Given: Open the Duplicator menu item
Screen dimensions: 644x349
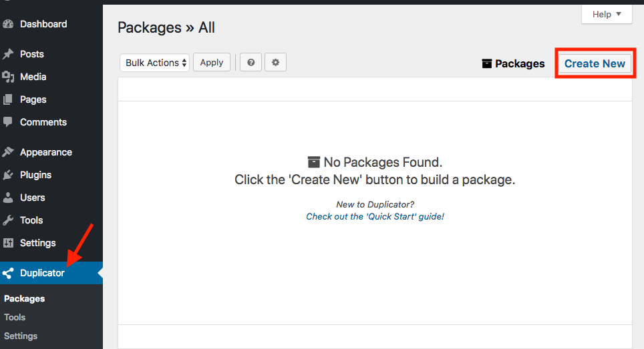Looking at the screenshot, I should 42,273.
